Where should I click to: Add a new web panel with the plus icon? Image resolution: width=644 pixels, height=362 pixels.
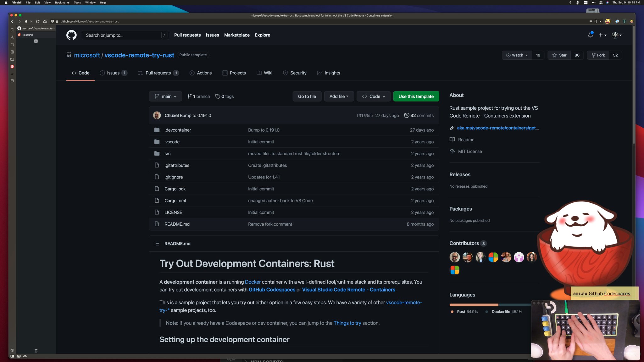pos(12,81)
